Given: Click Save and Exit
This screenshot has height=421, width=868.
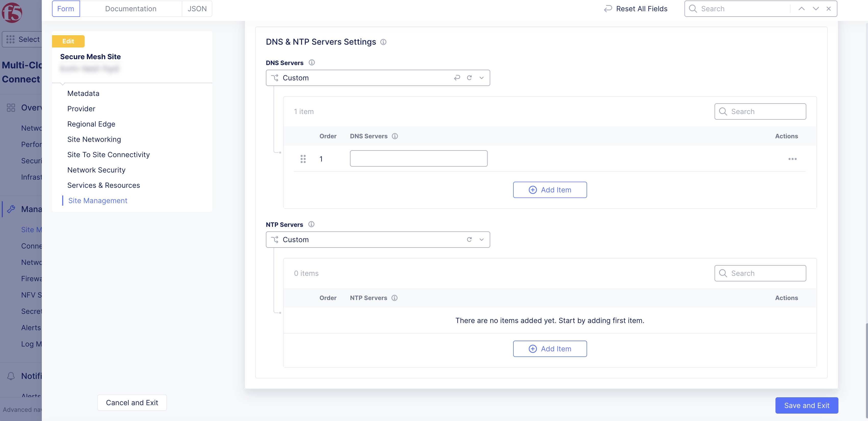Looking at the screenshot, I should [807, 405].
